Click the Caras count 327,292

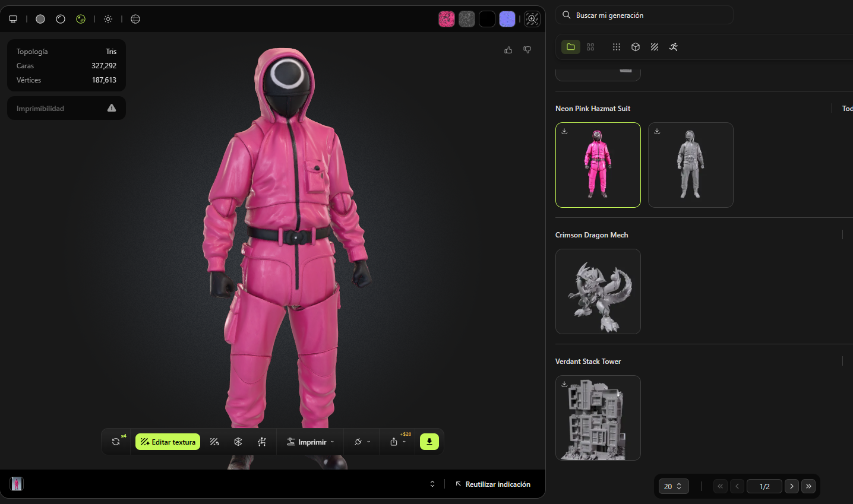click(x=104, y=66)
